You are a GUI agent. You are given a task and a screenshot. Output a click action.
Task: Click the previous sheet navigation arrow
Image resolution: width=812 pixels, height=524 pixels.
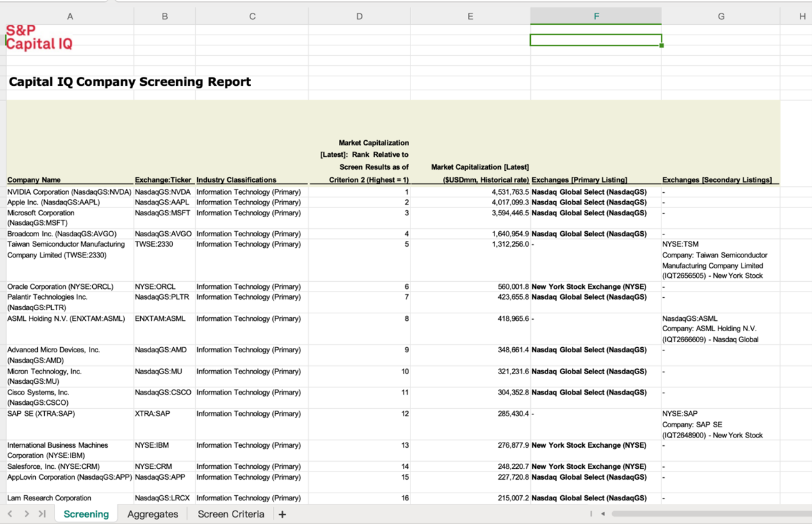[10, 514]
